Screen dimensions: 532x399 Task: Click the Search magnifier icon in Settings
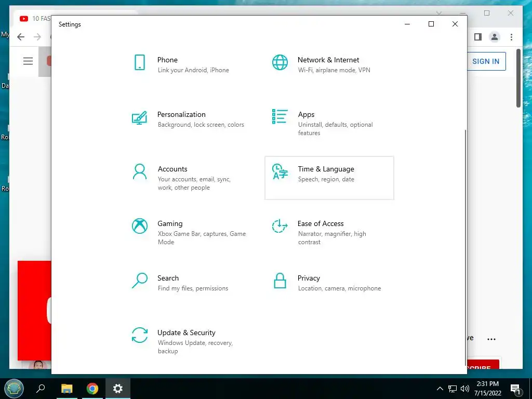coord(139,281)
